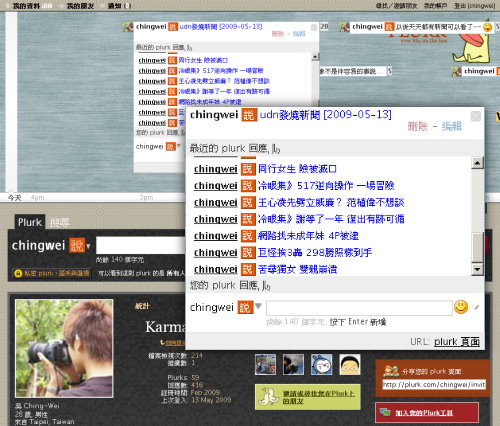Viewport: 500px width, 426px height.
Task: Click the 私密 plurk lock option
Action: (x=52, y=273)
